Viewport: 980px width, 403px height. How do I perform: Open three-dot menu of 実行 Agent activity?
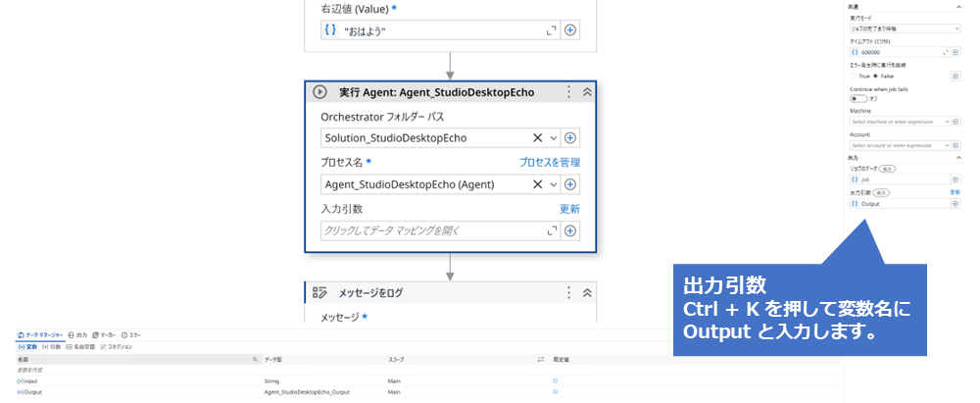click(568, 92)
